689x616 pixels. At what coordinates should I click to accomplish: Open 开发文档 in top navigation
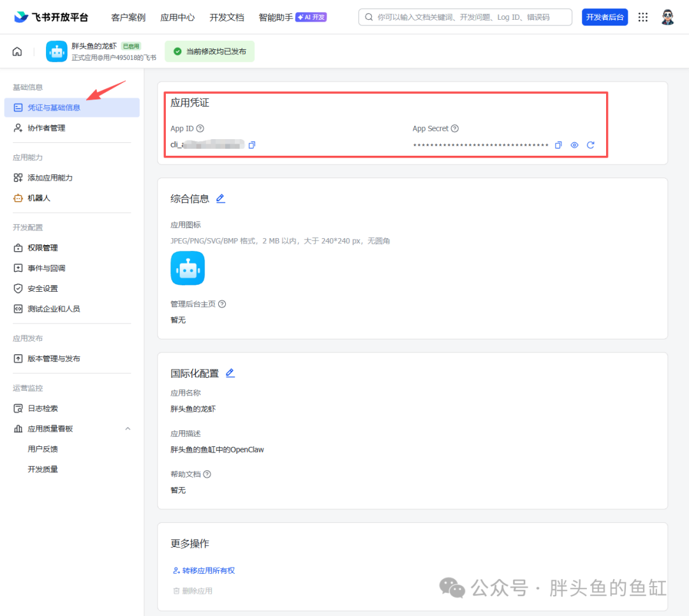tap(226, 18)
